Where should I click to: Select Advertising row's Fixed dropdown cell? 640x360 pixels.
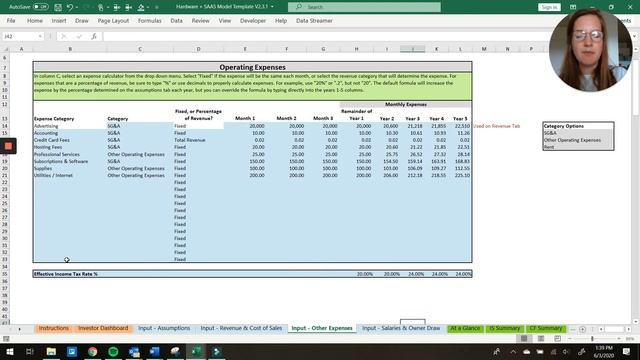pyautogui.click(x=198, y=126)
